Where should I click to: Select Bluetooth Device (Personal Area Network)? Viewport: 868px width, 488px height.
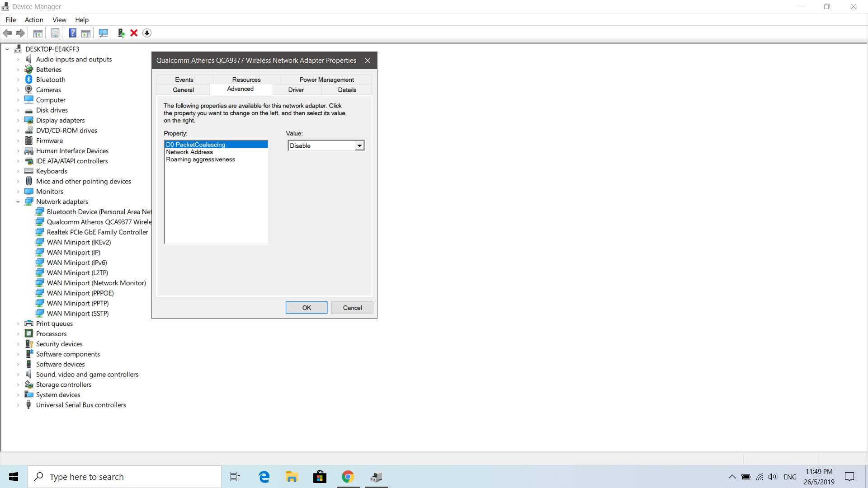(x=99, y=211)
